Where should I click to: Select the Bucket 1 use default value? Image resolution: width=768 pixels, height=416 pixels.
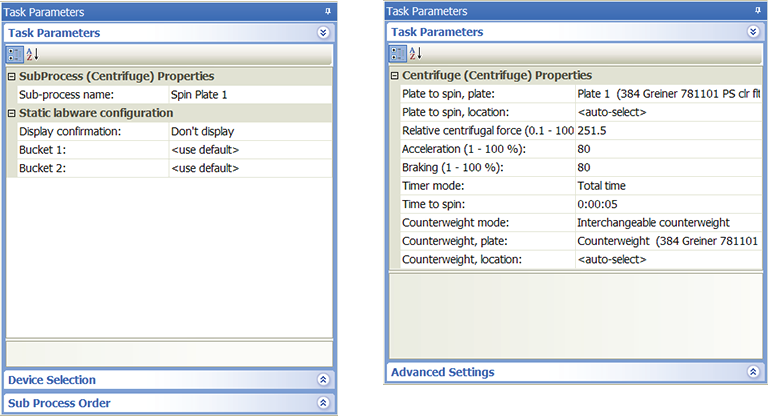click(x=249, y=150)
